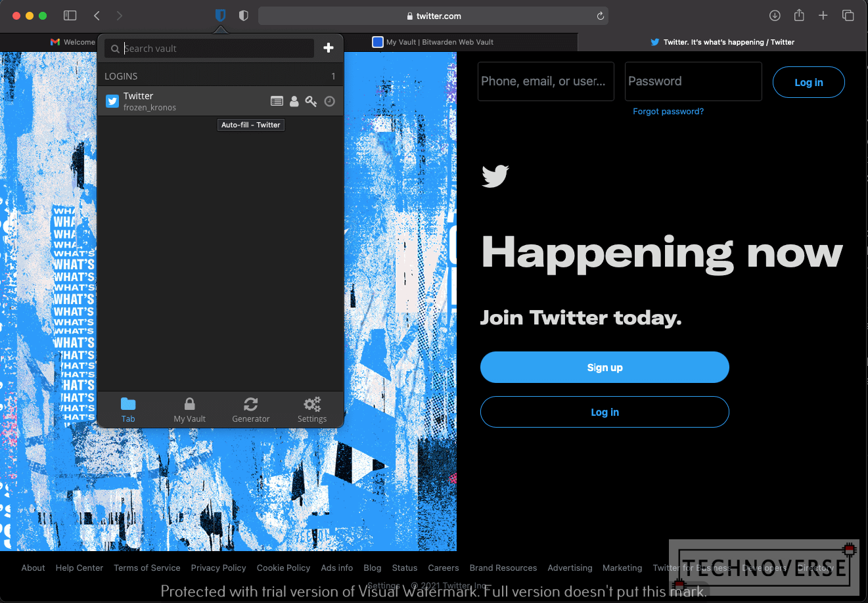This screenshot has width=868, height=603.
Task: Open the Help Center footer link
Action: (x=80, y=568)
